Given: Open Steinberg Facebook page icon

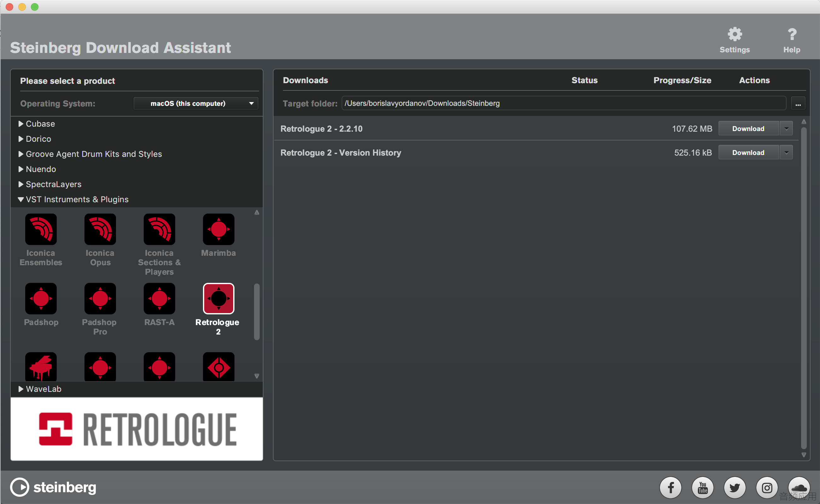Looking at the screenshot, I should click(671, 488).
